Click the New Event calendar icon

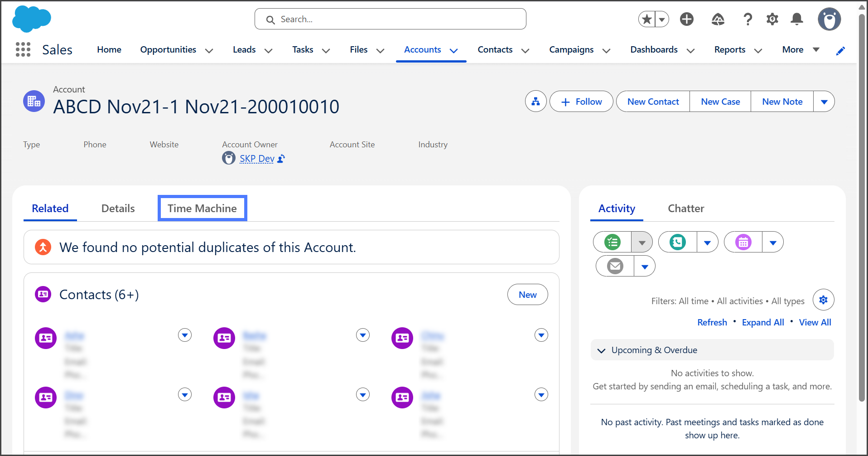[743, 242]
